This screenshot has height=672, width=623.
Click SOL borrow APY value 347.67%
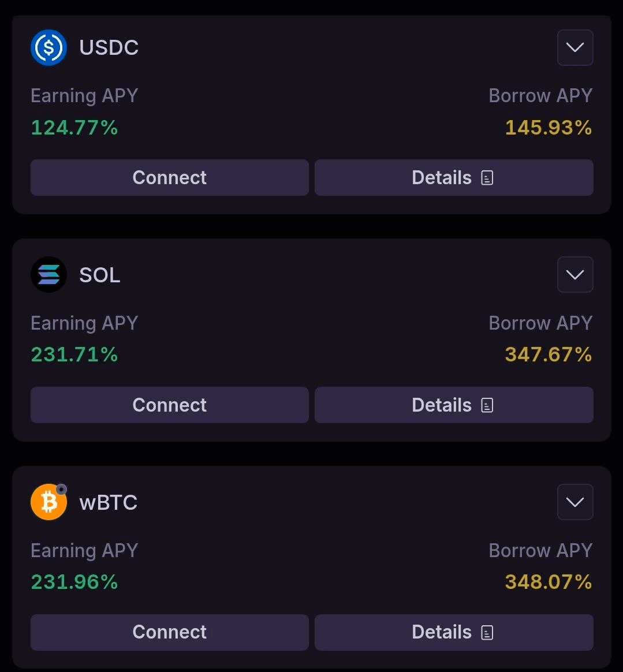pyautogui.click(x=548, y=354)
